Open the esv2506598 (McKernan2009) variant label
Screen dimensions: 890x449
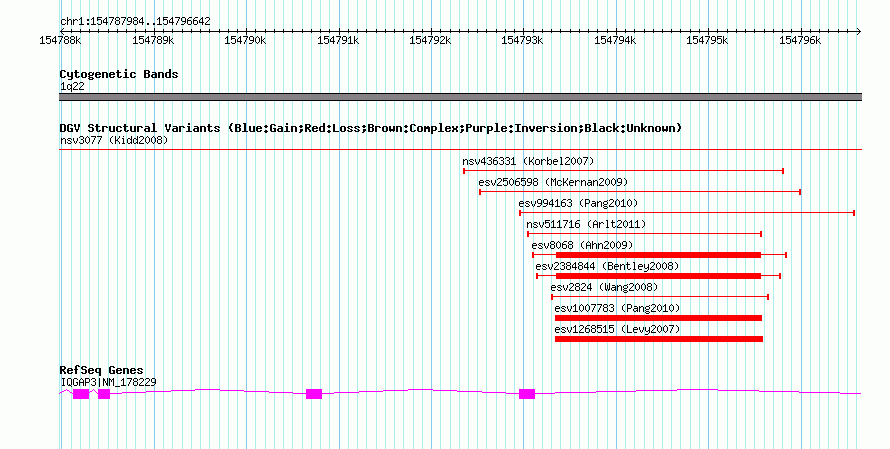coord(553,182)
